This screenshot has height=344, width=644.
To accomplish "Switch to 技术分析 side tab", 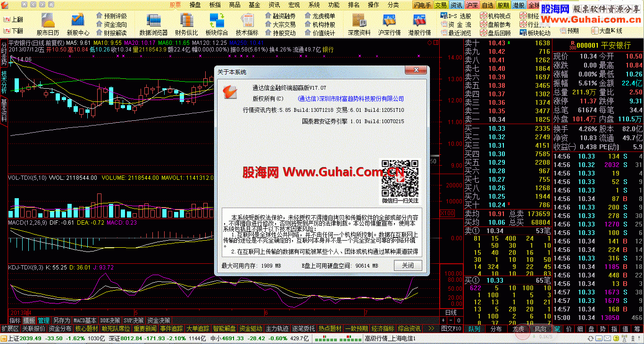I will 4,82.
